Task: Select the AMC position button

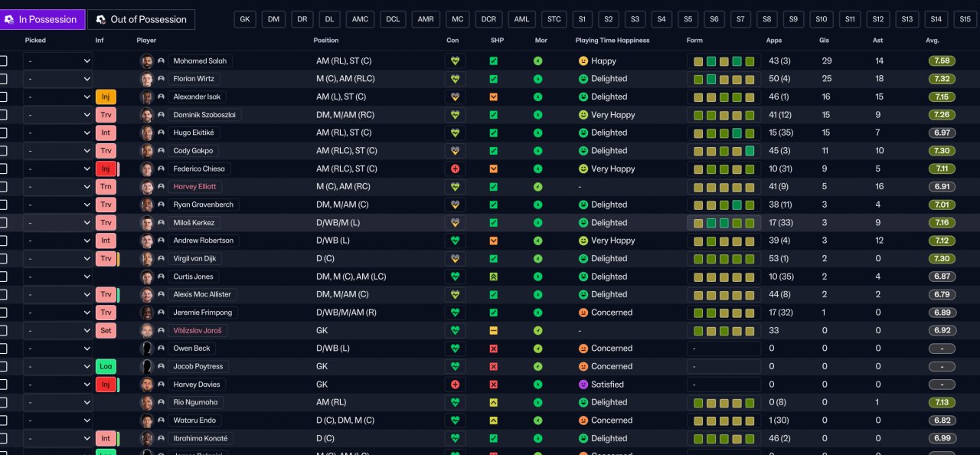Action: pos(360,19)
